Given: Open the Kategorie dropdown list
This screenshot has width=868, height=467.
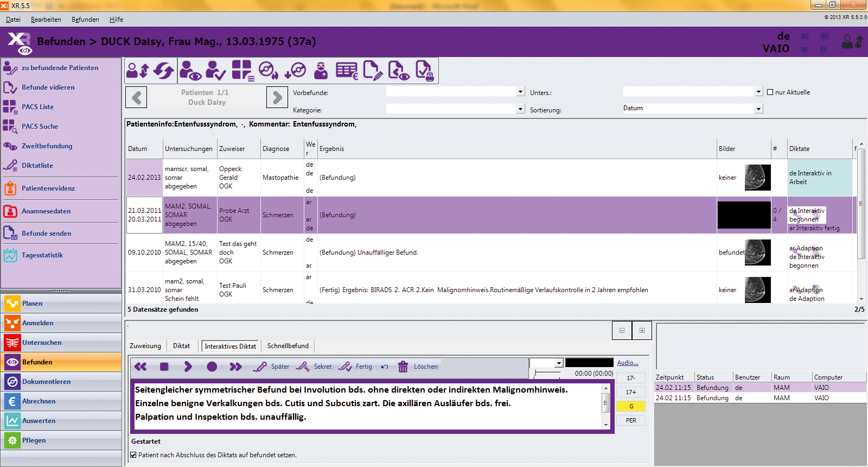Looking at the screenshot, I should pyautogui.click(x=520, y=109).
